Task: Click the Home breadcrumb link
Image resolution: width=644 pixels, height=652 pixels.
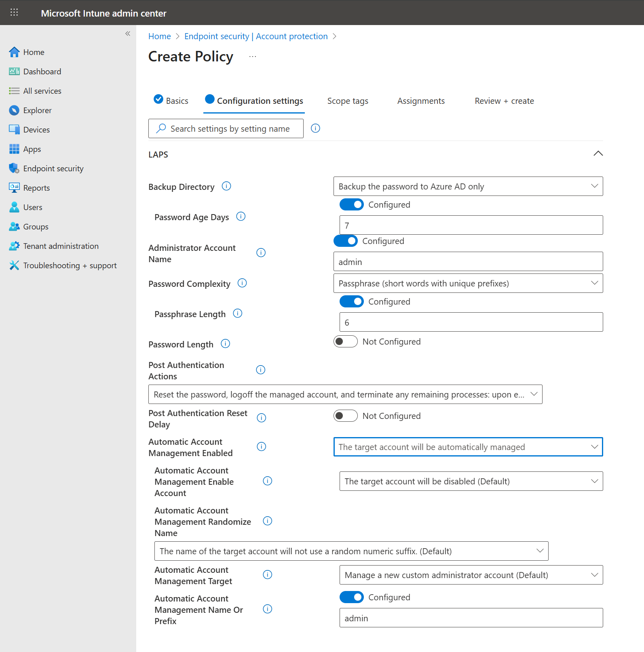Action: (x=160, y=36)
